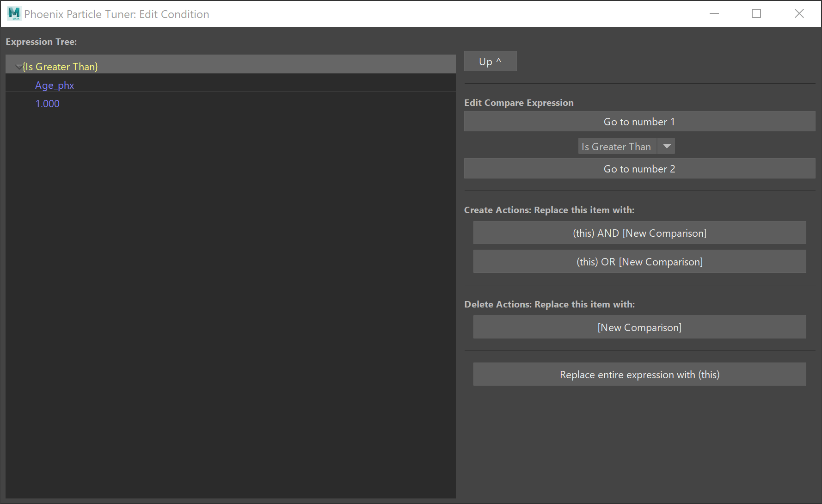
Task: Open the Is Greater Than comparison dropdown
Action: pos(626,146)
